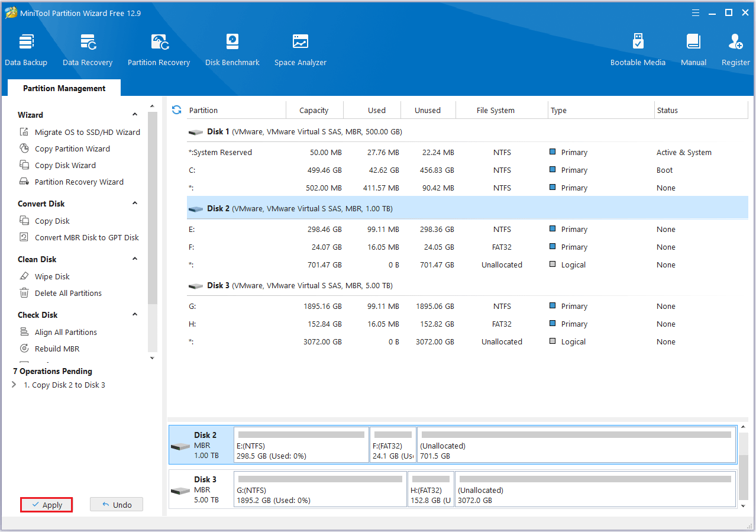Viewport: 756px width, 532px height.
Task: Click the Disk 3 icon in disk map
Action: 180,490
